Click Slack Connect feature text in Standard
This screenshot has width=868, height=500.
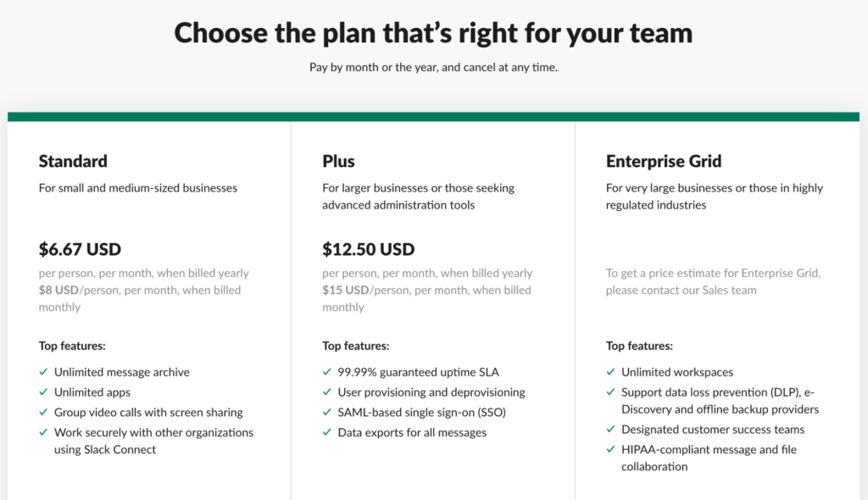[120, 450]
